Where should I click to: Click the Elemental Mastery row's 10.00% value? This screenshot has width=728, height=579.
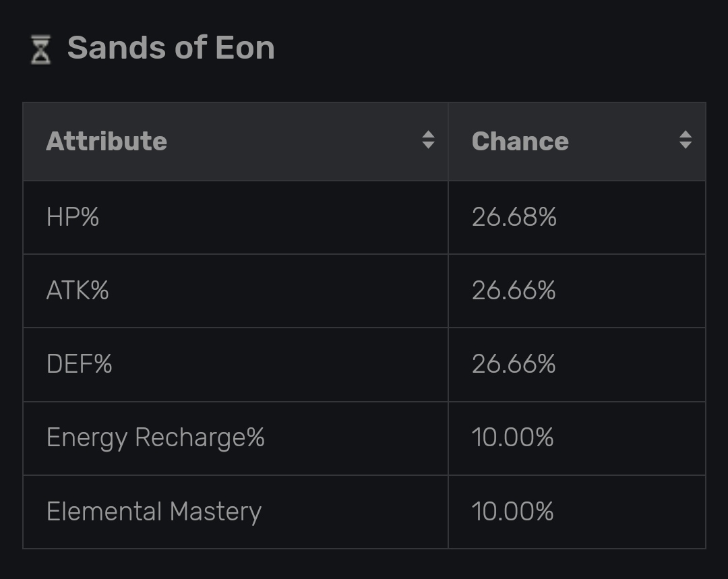coord(512,512)
